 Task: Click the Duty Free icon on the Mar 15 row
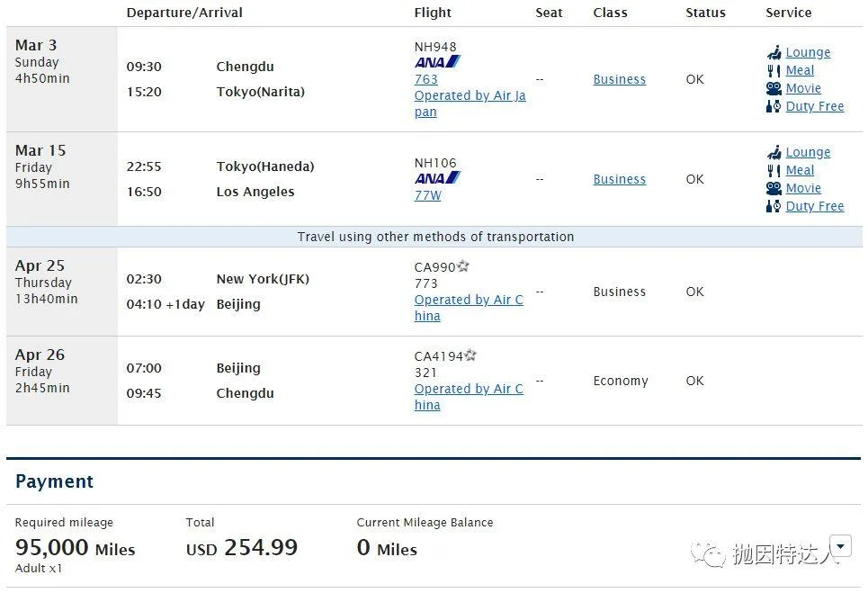click(x=774, y=206)
